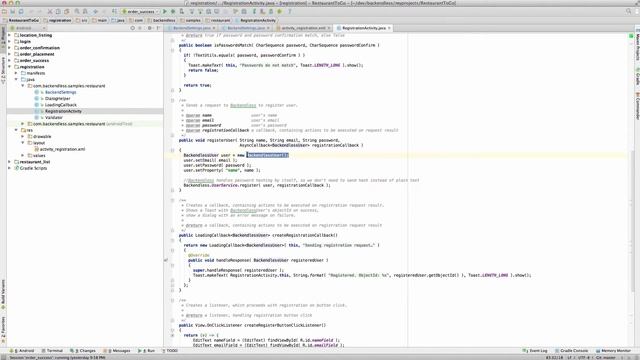The image size is (640, 360).
Task: Open the Structure side panel tab
Action: click(3, 70)
